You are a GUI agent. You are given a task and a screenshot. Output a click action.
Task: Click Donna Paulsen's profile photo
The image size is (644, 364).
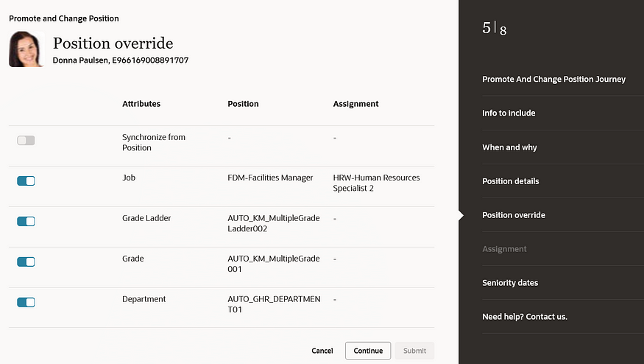pos(26,49)
